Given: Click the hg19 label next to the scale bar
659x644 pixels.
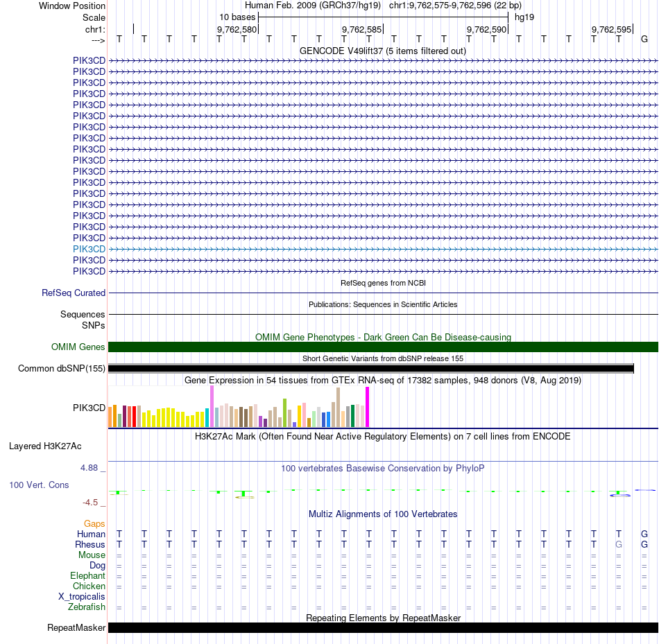Looking at the screenshot, I should (x=524, y=17).
